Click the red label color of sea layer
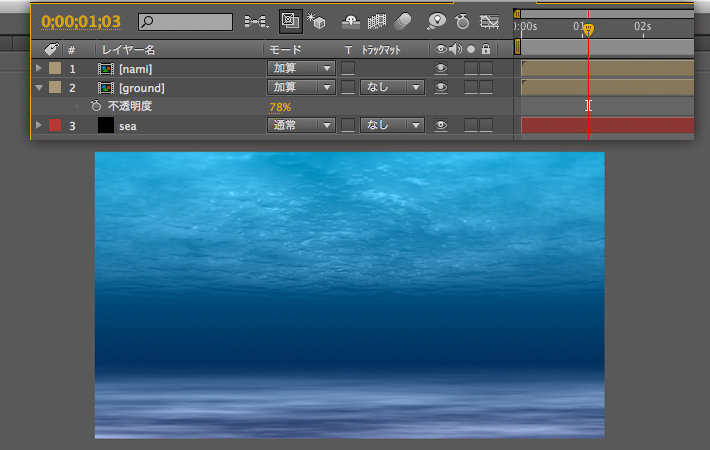The height and width of the screenshot is (450, 710). click(x=55, y=126)
